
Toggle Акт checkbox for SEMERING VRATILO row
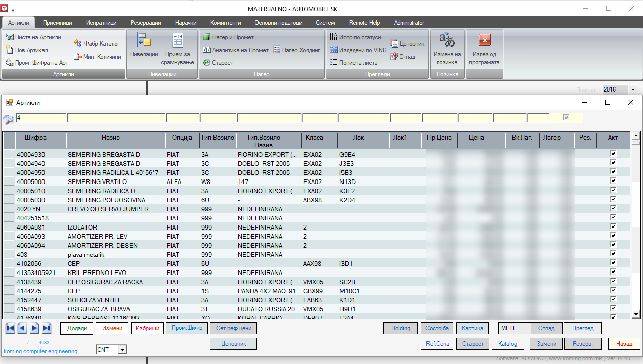[x=613, y=181]
